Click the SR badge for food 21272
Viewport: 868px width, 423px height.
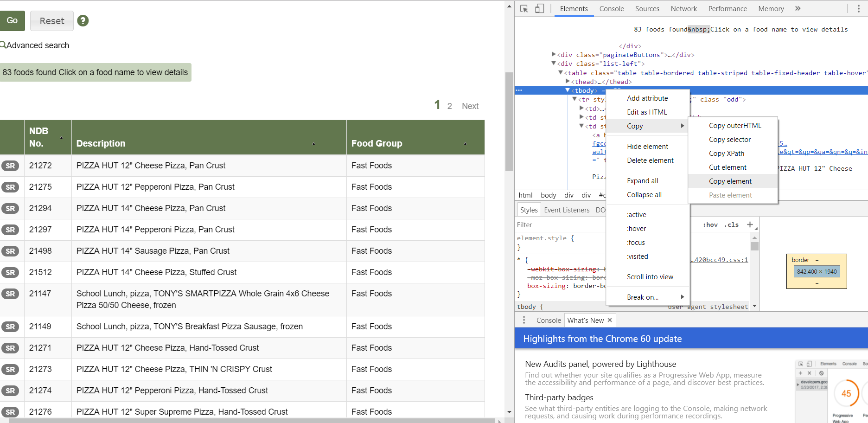click(x=10, y=166)
